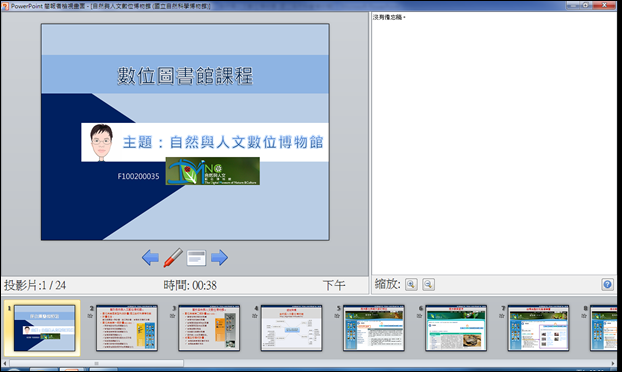Screen dimensions: 622x372
Task: Select slide 1 thumbnail
Action: click(x=44, y=328)
